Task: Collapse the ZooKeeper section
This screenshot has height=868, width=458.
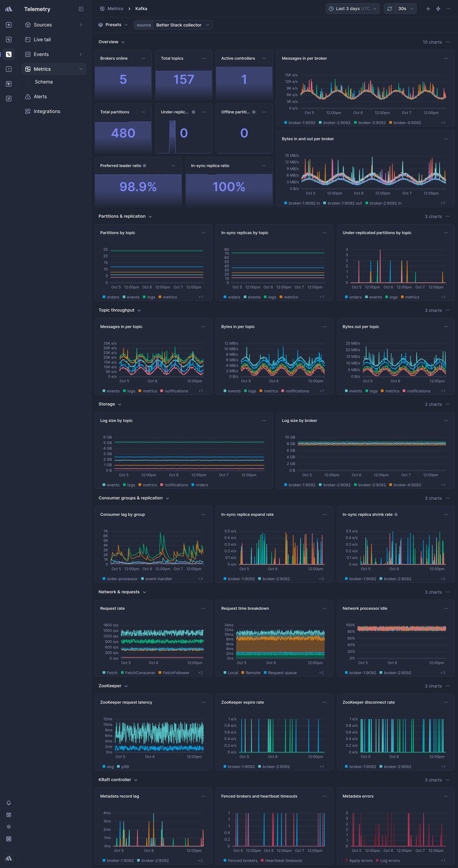Action: (x=113, y=686)
